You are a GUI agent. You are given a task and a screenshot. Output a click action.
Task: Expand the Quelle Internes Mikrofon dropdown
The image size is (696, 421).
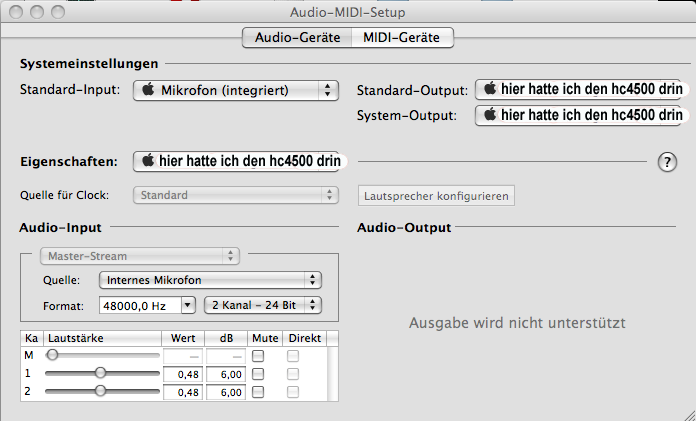coord(209,280)
